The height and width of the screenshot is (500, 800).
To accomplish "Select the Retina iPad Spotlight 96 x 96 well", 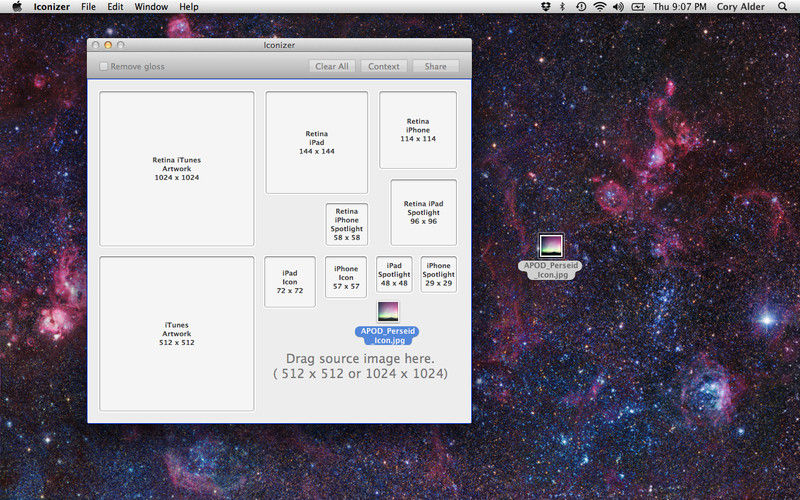I will point(423,212).
